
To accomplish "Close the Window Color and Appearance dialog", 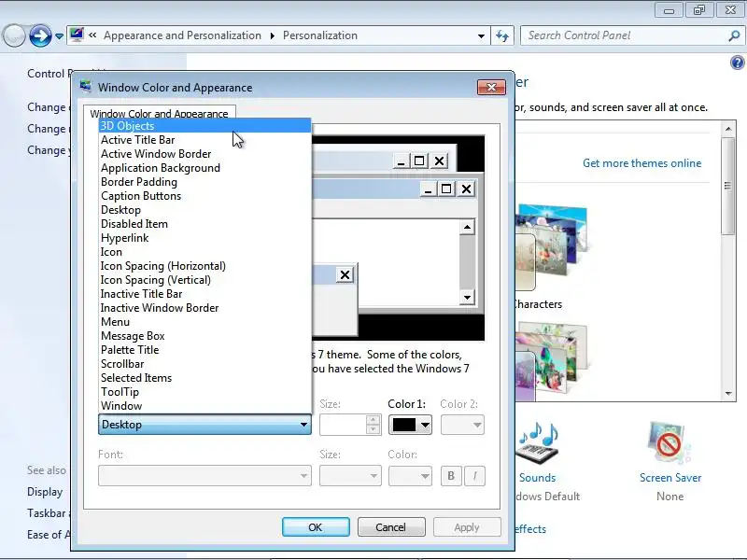I will coord(491,87).
